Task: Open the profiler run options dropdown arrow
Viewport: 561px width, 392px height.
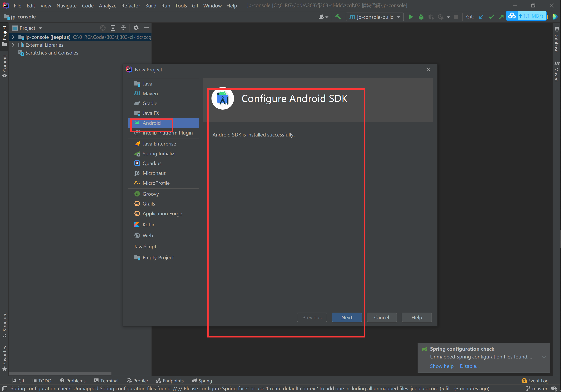Action: coord(448,17)
